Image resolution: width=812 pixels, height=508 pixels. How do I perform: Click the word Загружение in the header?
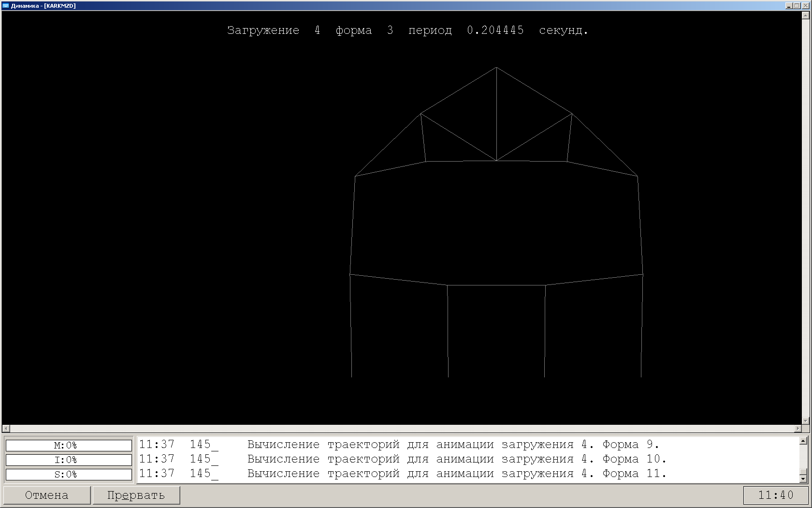pyautogui.click(x=263, y=30)
